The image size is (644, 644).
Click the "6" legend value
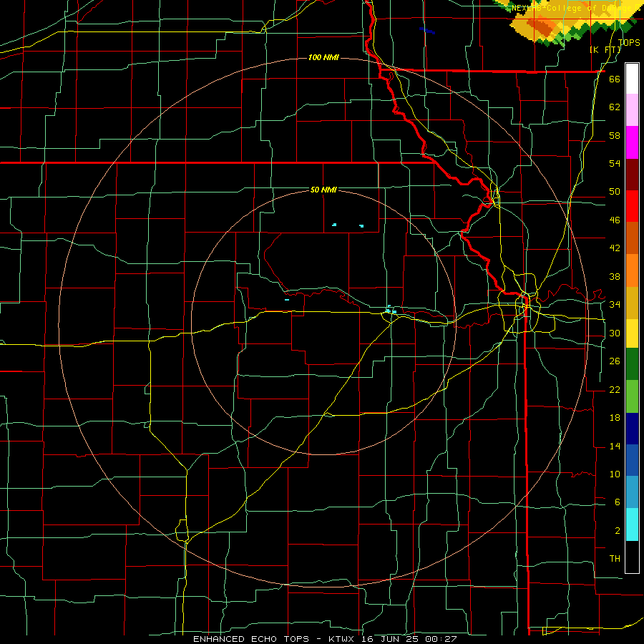coord(617,502)
